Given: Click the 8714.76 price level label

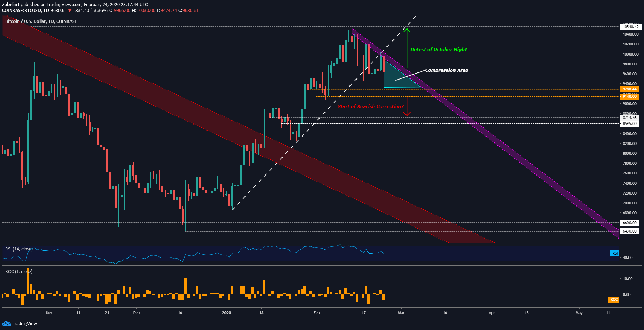Looking at the screenshot, I should click(x=630, y=118).
